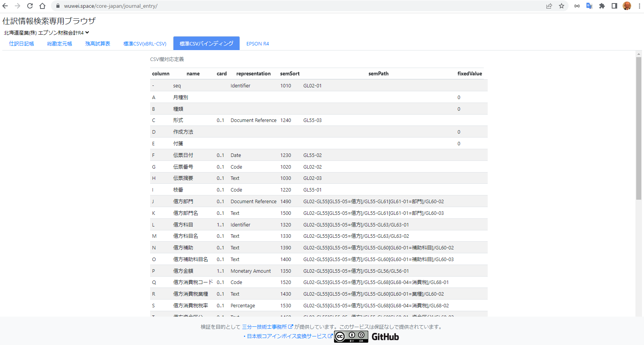The image size is (644, 345).
Task: Open the Extensions puzzle icon
Action: [x=602, y=6]
